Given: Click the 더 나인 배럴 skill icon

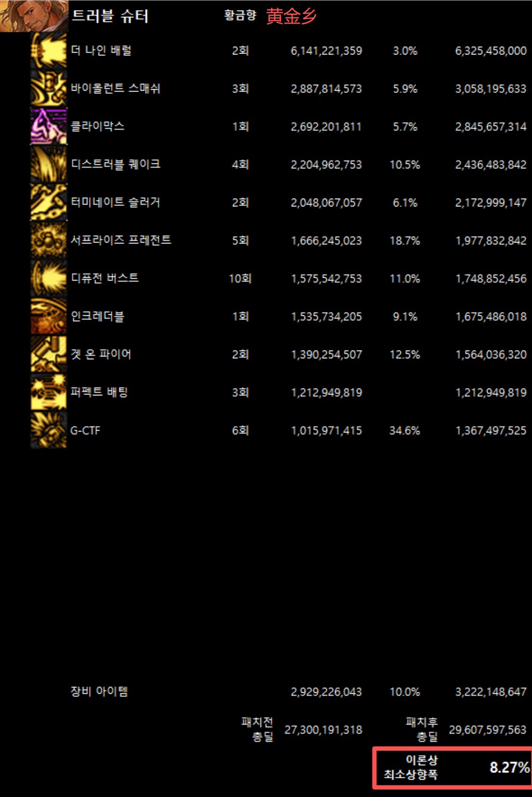Looking at the screenshot, I should [x=49, y=51].
